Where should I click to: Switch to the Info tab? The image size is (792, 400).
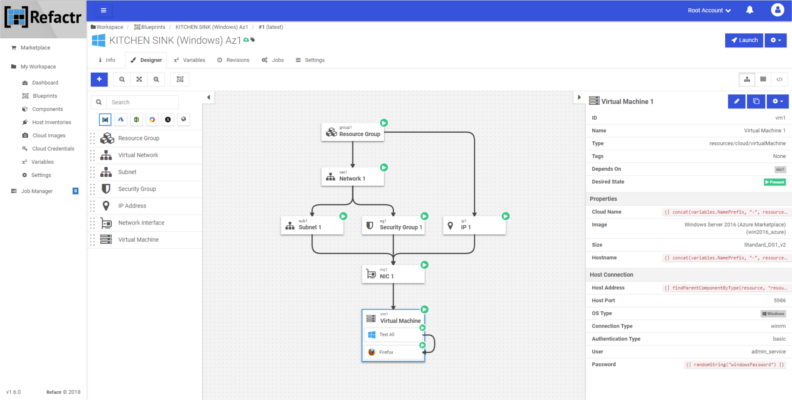tap(107, 60)
